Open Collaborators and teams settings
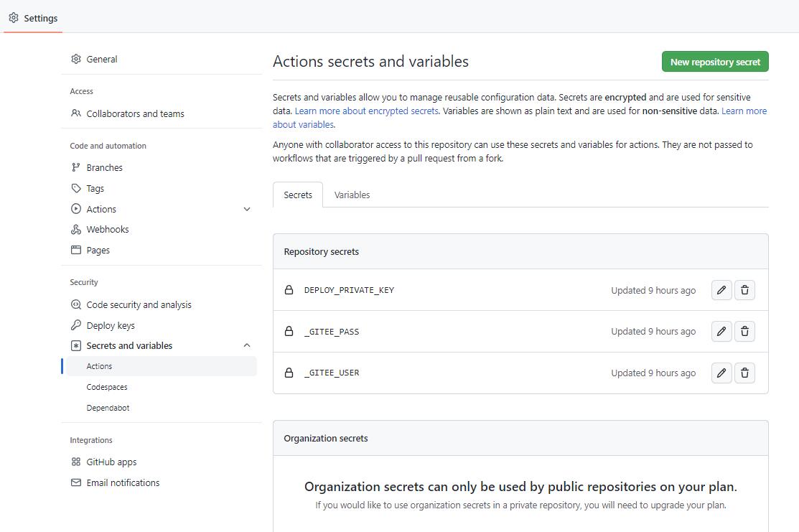Viewport: 799px width, 532px height. click(x=135, y=113)
